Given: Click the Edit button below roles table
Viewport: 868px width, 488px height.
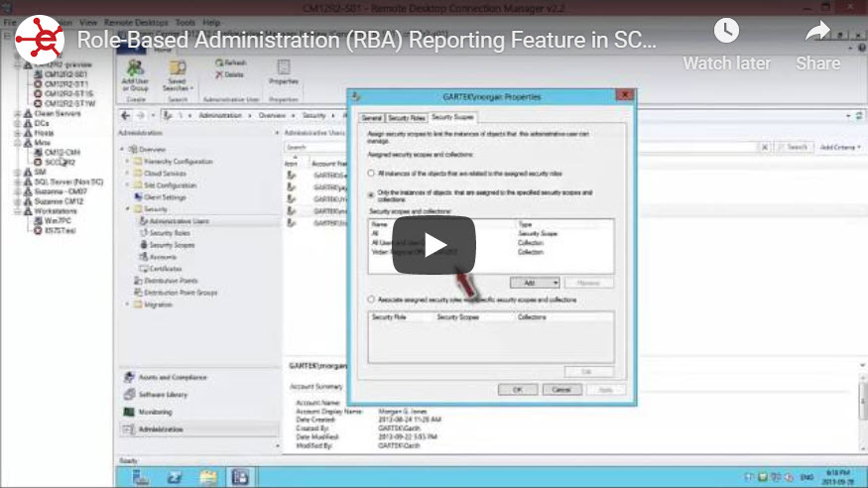Looking at the screenshot, I should pyautogui.click(x=588, y=371).
